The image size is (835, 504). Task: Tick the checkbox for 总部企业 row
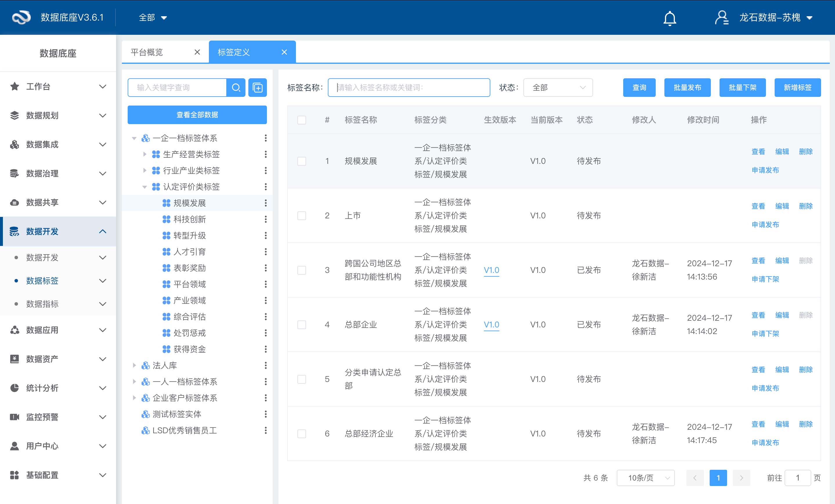[x=302, y=324]
